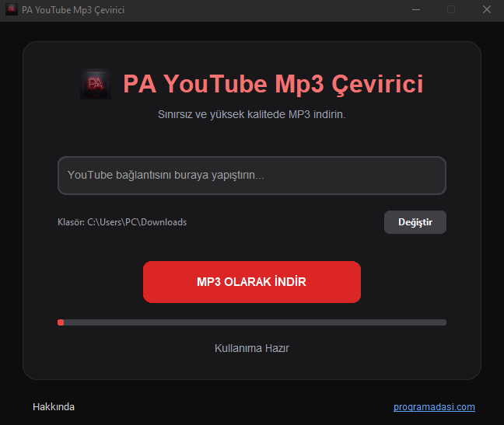The width and height of the screenshot is (504, 425).
Task: Paste link into the YouTube bağlantısını field
Action: (252, 176)
